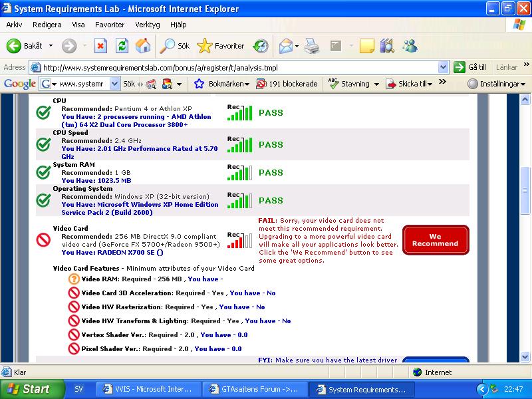Open the Research books icon

(x=387, y=46)
